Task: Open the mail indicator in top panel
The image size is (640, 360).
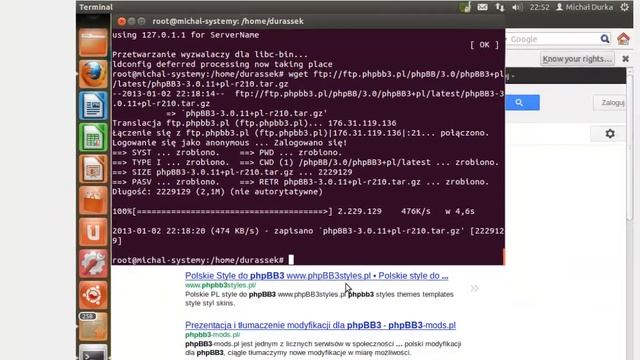Action: tap(482, 7)
